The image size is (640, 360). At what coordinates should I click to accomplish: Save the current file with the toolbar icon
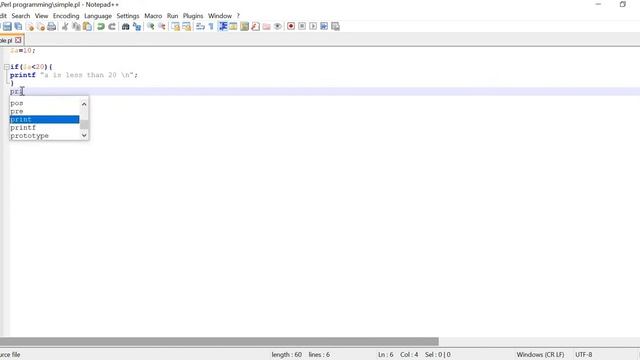(x=7, y=27)
